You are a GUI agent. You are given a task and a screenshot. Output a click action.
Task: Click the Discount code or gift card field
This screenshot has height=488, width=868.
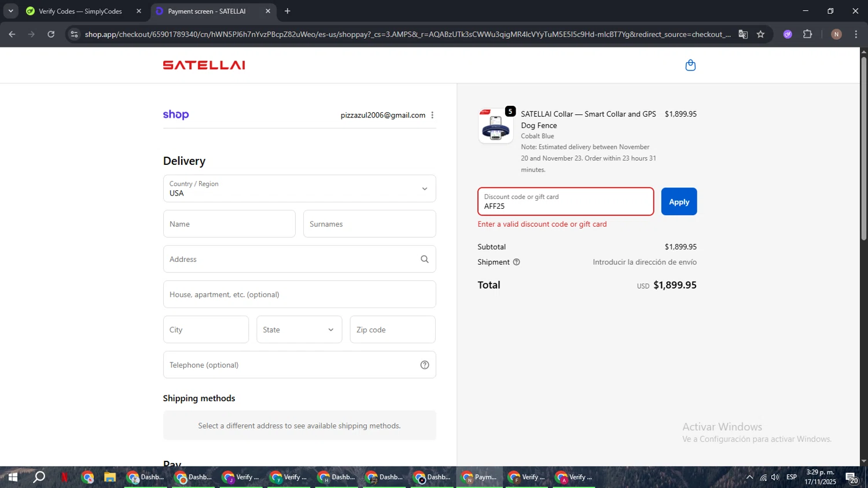pos(565,201)
